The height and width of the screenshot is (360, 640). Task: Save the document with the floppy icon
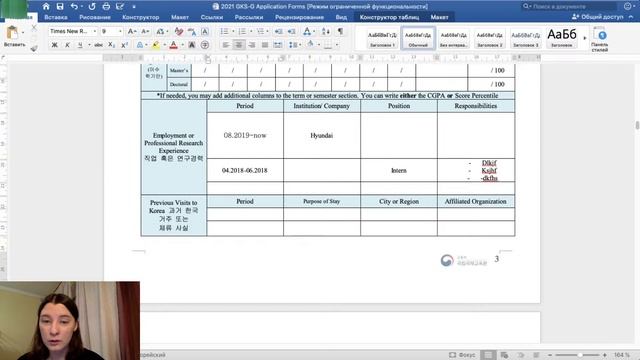60,6
